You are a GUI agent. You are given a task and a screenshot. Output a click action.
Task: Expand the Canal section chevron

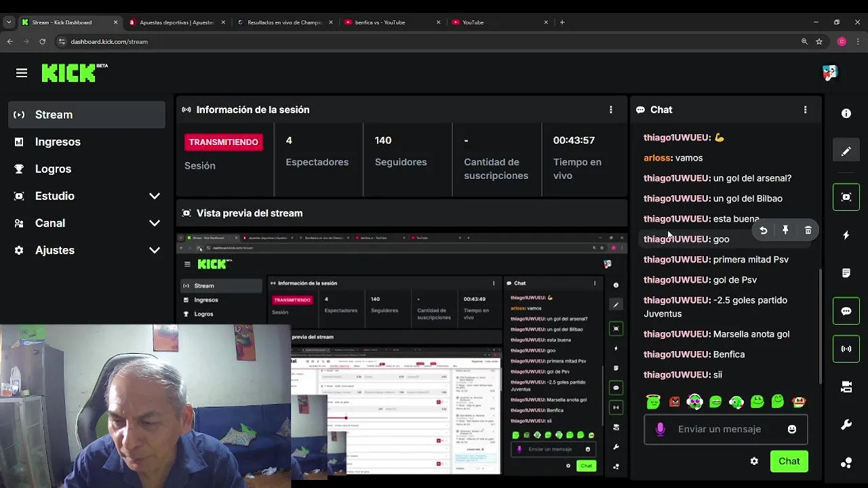155,223
